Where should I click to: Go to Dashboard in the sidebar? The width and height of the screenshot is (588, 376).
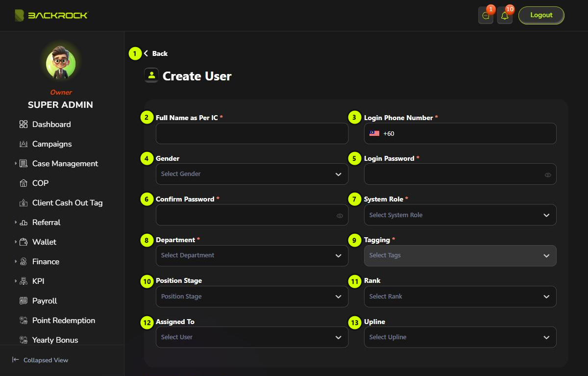click(x=51, y=125)
